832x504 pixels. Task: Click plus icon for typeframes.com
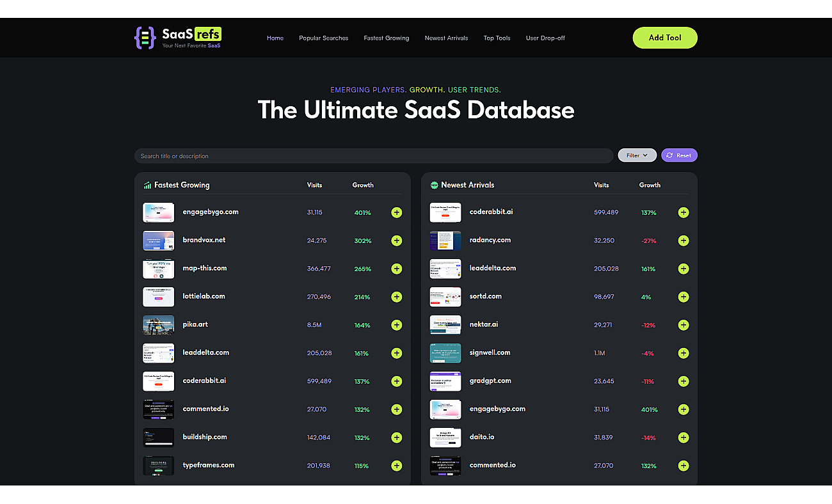tap(397, 466)
